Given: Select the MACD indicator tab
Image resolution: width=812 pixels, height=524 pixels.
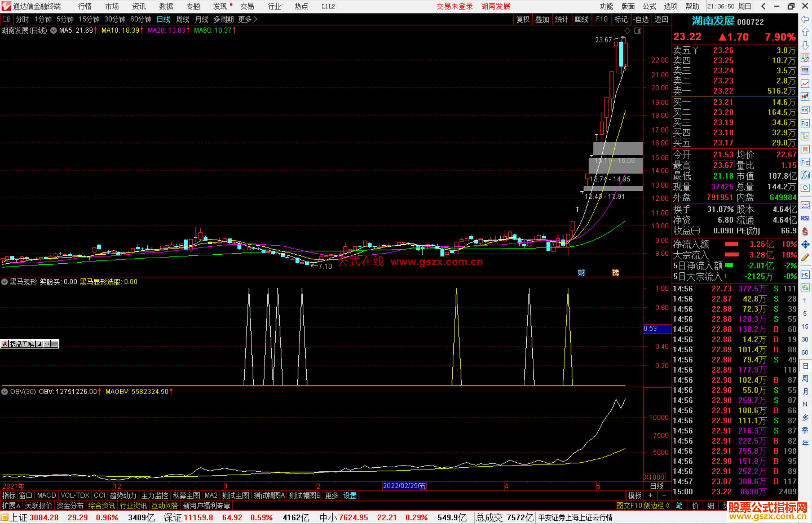Looking at the screenshot, I should pos(47,495).
